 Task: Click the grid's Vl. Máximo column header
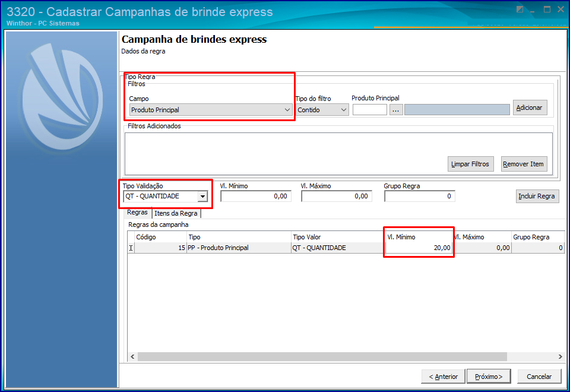point(482,237)
